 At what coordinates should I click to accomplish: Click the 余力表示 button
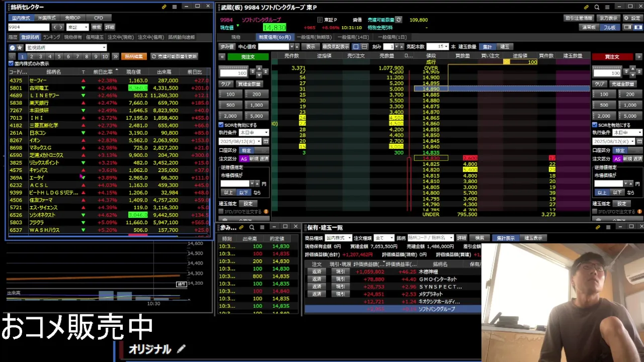click(608, 18)
